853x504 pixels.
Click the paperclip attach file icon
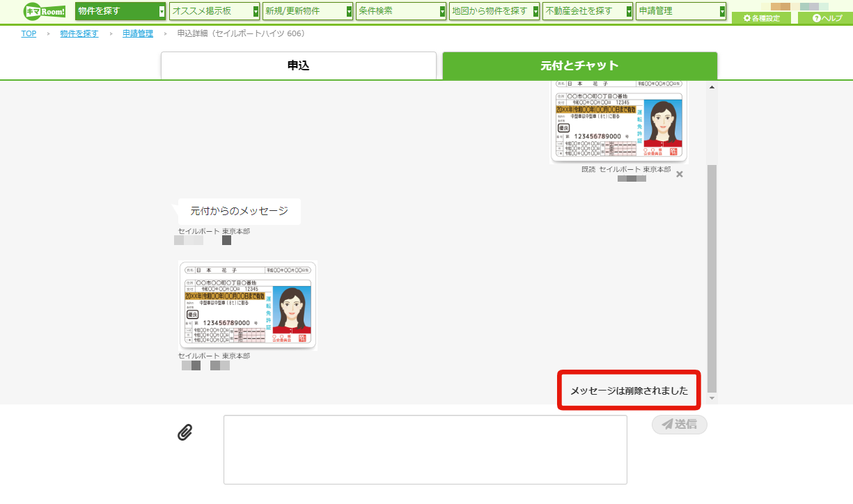coord(185,432)
